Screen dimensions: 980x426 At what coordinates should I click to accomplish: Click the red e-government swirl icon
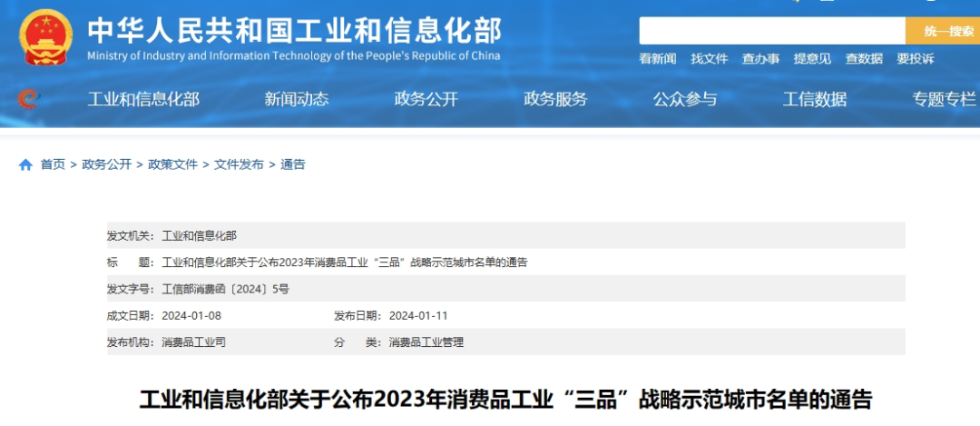28,98
